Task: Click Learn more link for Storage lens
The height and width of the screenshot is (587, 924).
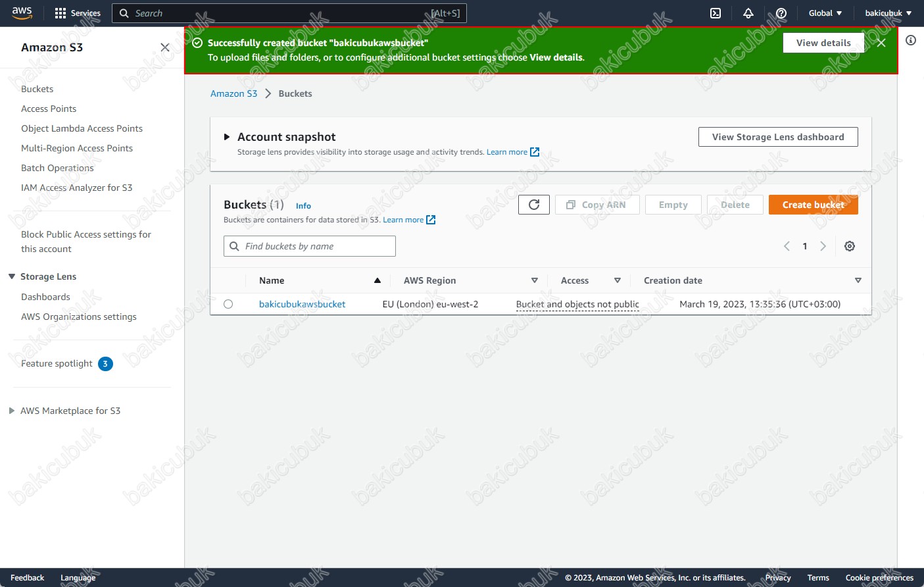Action: coord(506,152)
